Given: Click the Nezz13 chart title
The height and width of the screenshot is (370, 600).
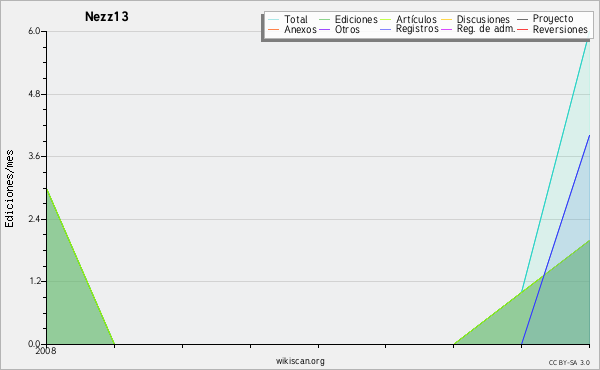Looking at the screenshot, I should tap(106, 16).
